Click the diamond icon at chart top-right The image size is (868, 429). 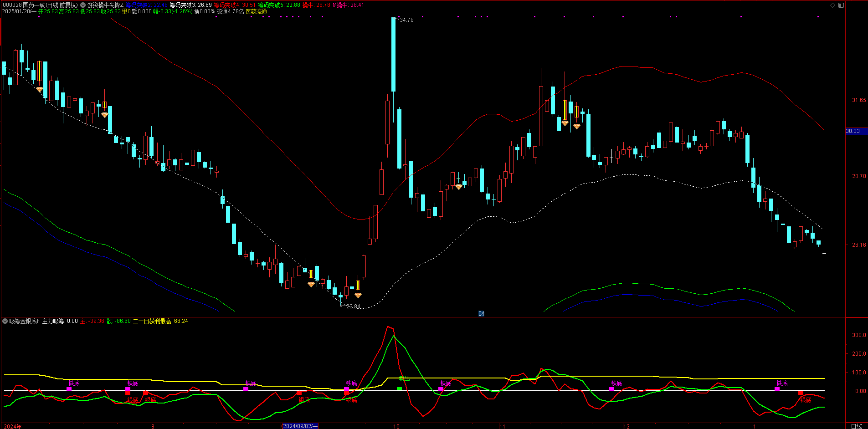coord(832,5)
